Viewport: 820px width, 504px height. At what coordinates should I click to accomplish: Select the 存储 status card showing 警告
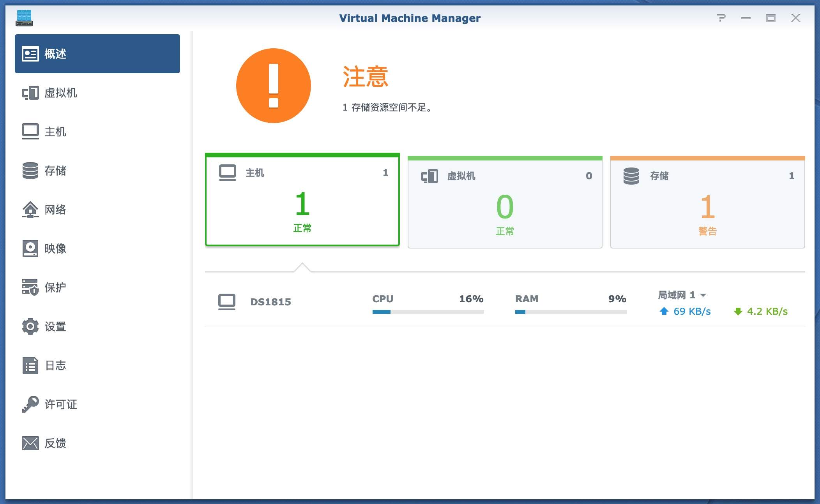[708, 202]
